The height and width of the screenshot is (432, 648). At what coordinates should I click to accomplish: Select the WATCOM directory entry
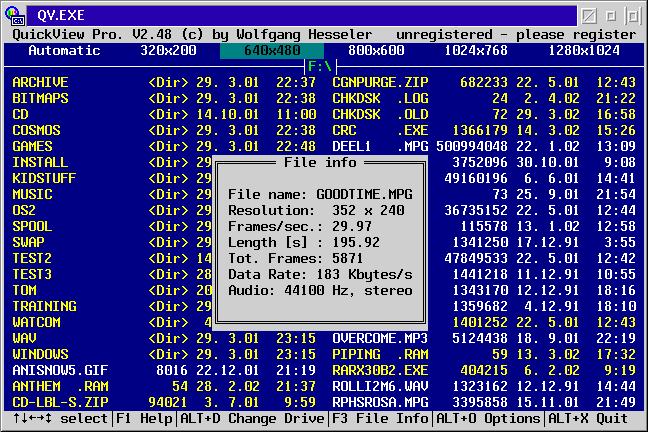(x=112, y=322)
